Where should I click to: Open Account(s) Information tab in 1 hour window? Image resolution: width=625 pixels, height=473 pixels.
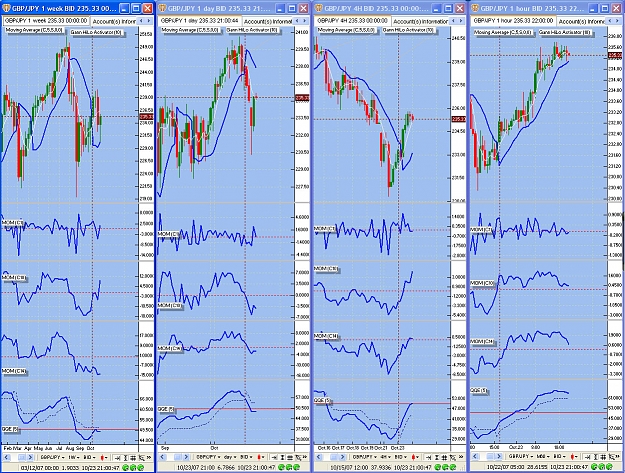(581, 21)
